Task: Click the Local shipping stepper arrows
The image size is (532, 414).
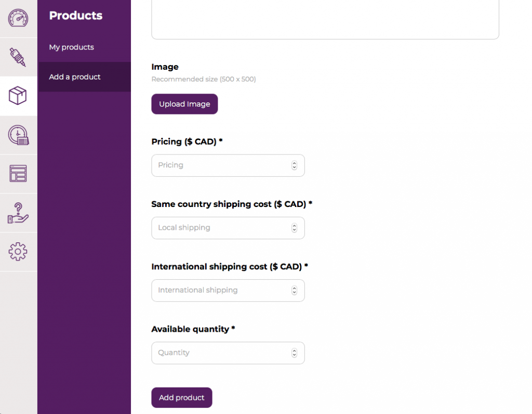Action: (294, 228)
